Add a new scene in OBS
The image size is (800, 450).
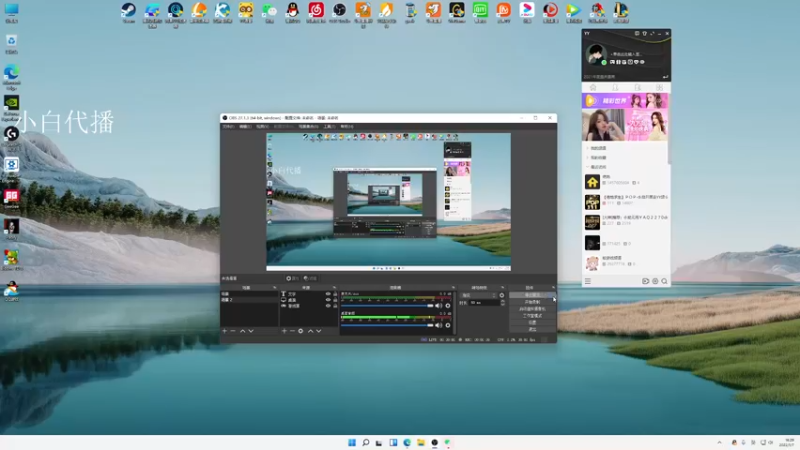pyautogui.click(x=224, y=331)
